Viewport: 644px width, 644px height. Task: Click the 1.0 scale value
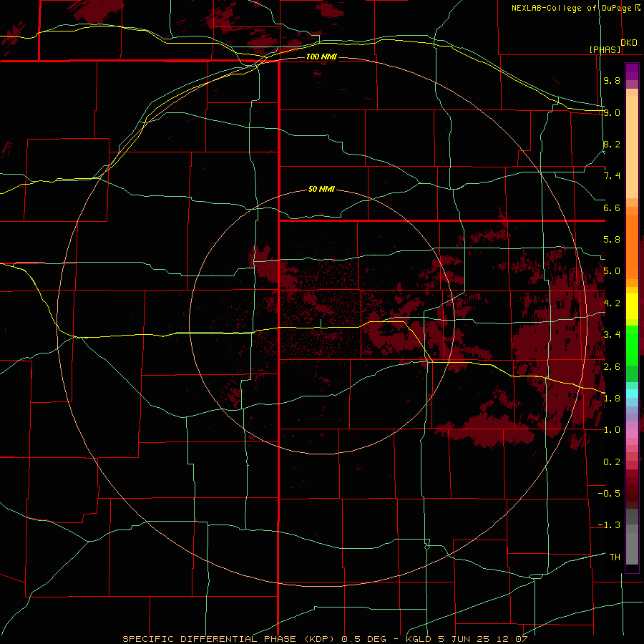(x=612, y=430)
